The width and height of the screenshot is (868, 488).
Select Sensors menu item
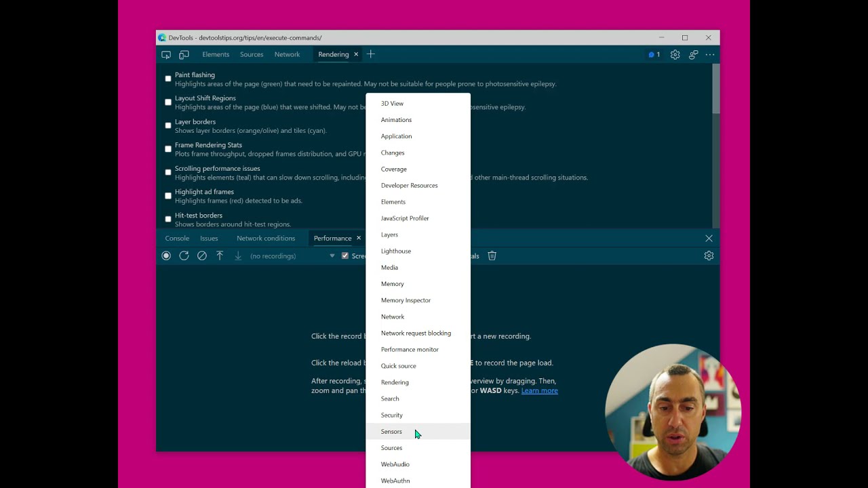click(418, 432)
